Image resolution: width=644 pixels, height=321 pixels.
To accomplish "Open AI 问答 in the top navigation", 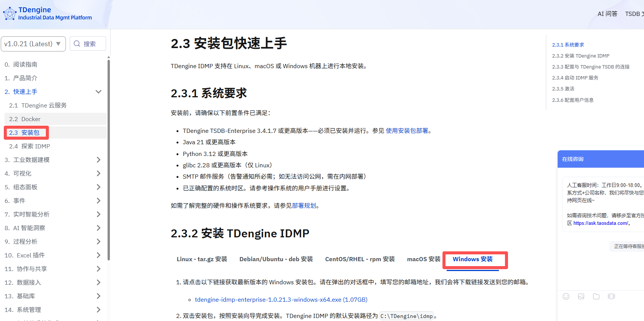I will 608,14.
